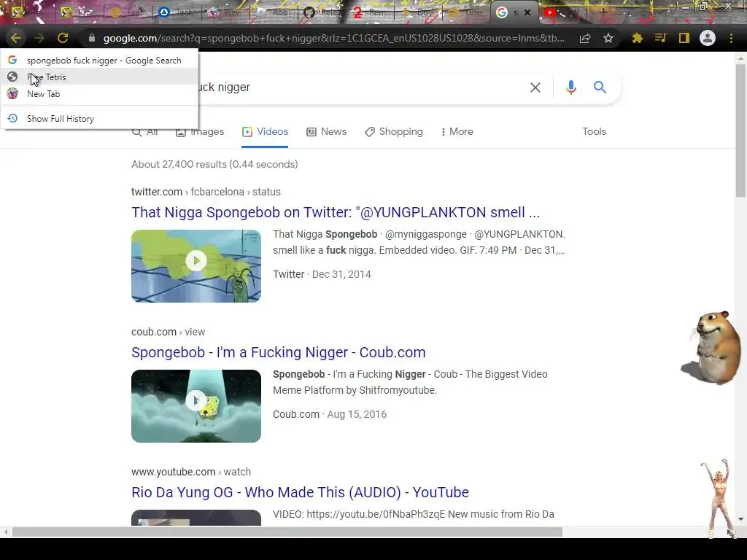
Task: Select the New Tab history entry
Action: click(x=99, y=94)
